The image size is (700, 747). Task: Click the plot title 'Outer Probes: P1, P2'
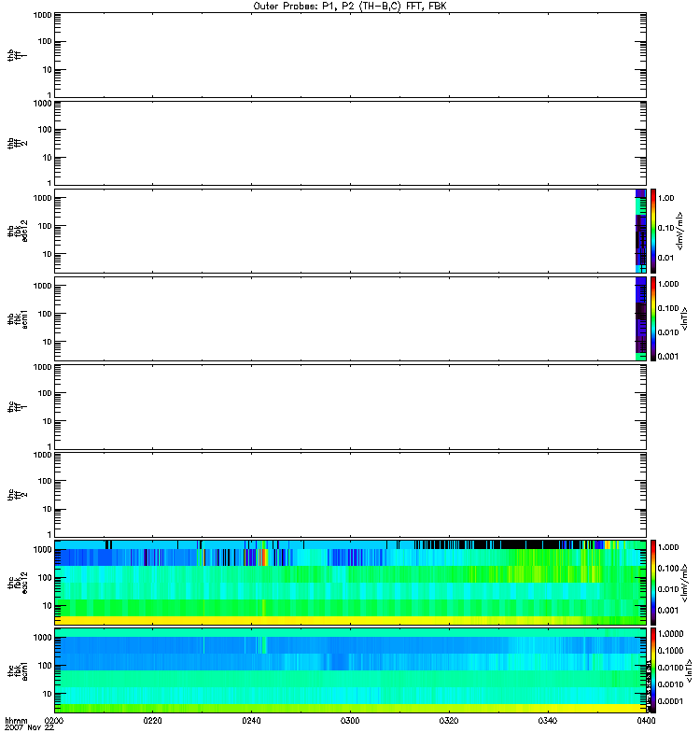click(350, 6)
